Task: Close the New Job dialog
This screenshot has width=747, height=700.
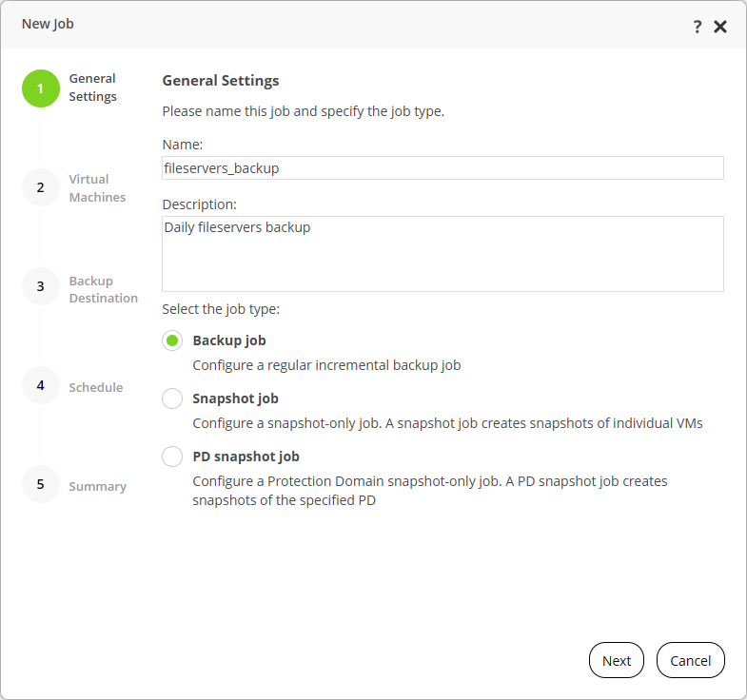Action: 720,27
